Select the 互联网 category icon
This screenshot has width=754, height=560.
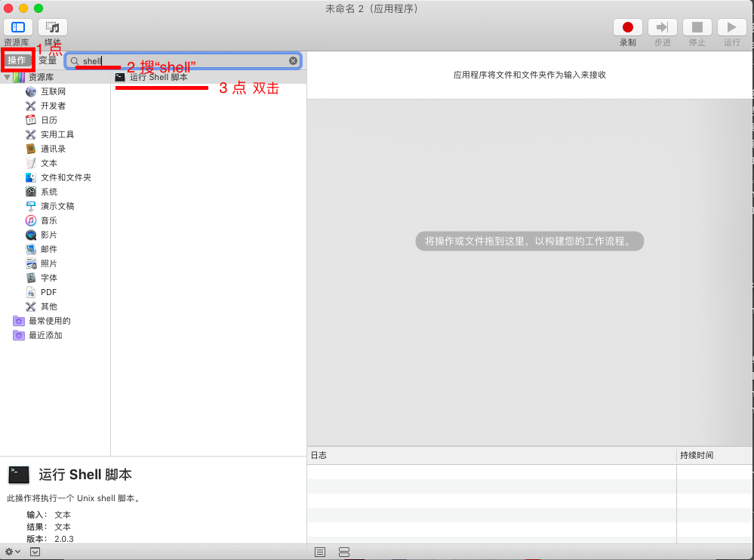point(31,91)
